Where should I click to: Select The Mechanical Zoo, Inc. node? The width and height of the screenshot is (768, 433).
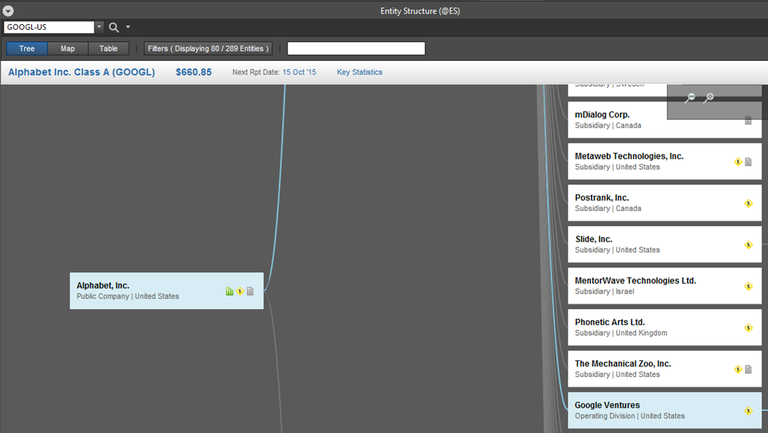[665, 369]
